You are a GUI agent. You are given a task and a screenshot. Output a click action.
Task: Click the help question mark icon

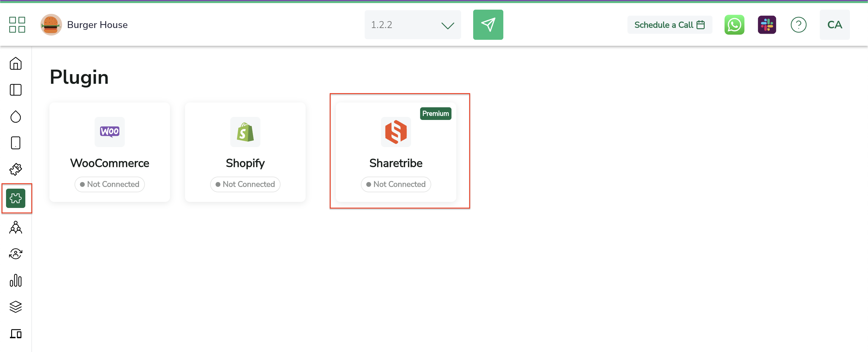point(798,25)
